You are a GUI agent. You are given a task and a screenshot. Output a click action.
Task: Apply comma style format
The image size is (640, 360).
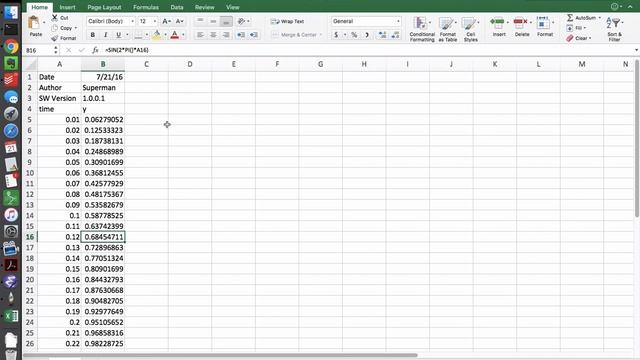[x=367, y=35]
